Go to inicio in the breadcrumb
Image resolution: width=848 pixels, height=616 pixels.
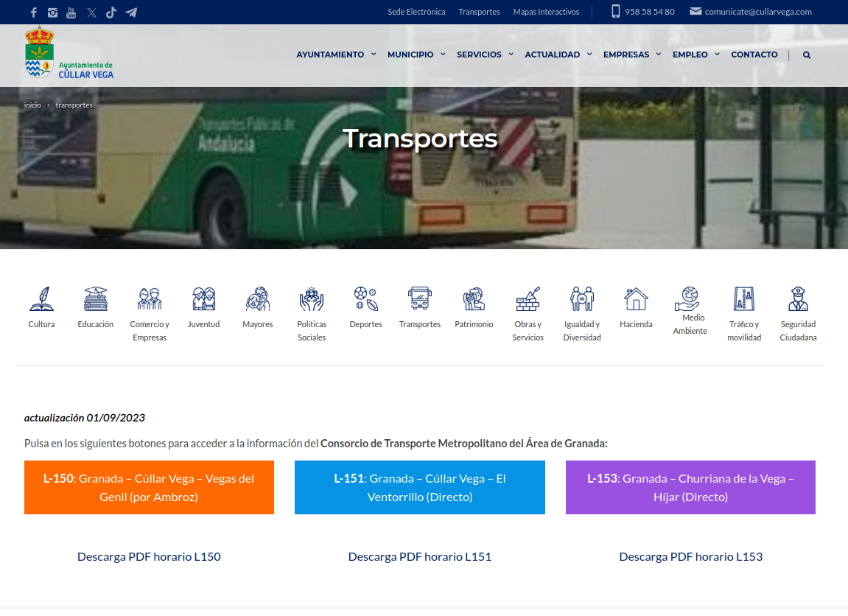[32, 105]
